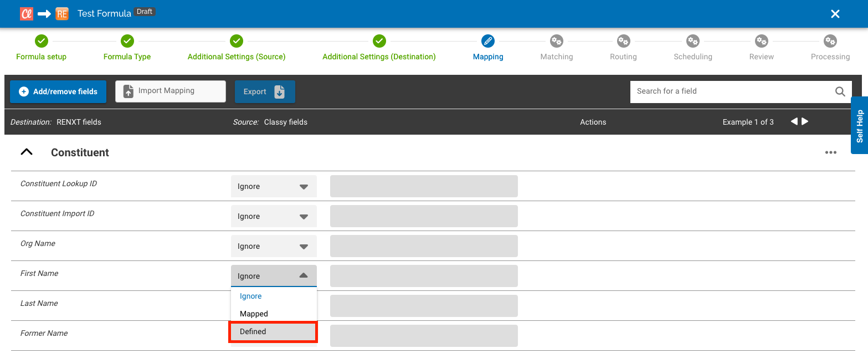Open Constituent Import ID mapping dropdown
Image resolution: width=868 pixels, height=353 pixels.
coord(274,217)
